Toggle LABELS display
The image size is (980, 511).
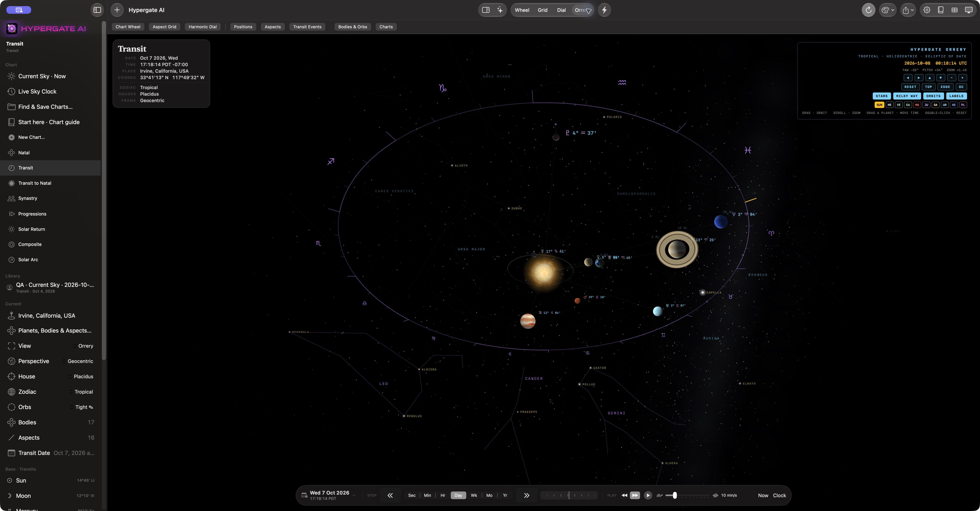point(956,96)
